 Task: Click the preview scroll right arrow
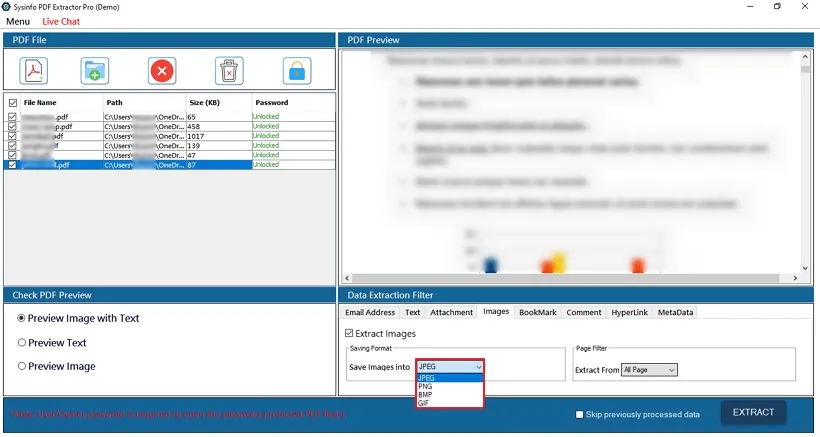click(795, 278)
